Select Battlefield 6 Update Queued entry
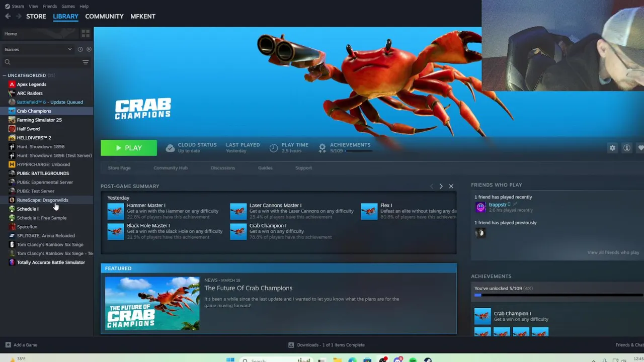Image resolution: width=644 pixels, height=362 pixels. click(x=50, y=102)
